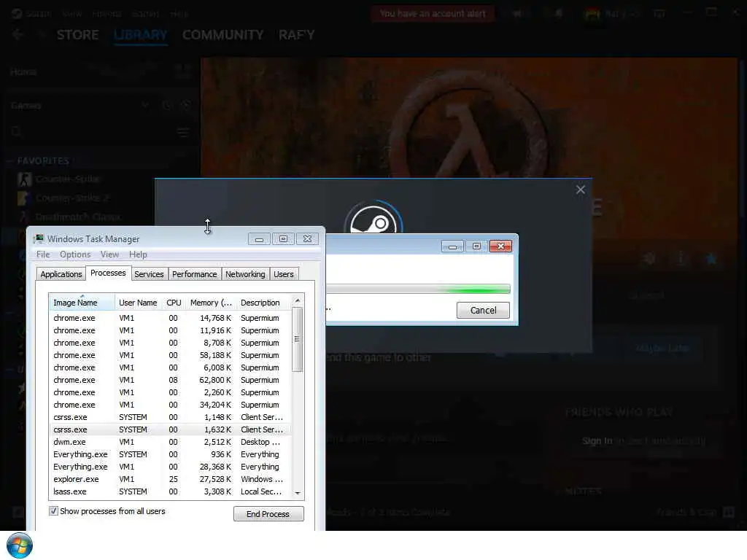Open the RAFY profile section in Steam
Screen dimensions: 747x560
coord(296,35)
